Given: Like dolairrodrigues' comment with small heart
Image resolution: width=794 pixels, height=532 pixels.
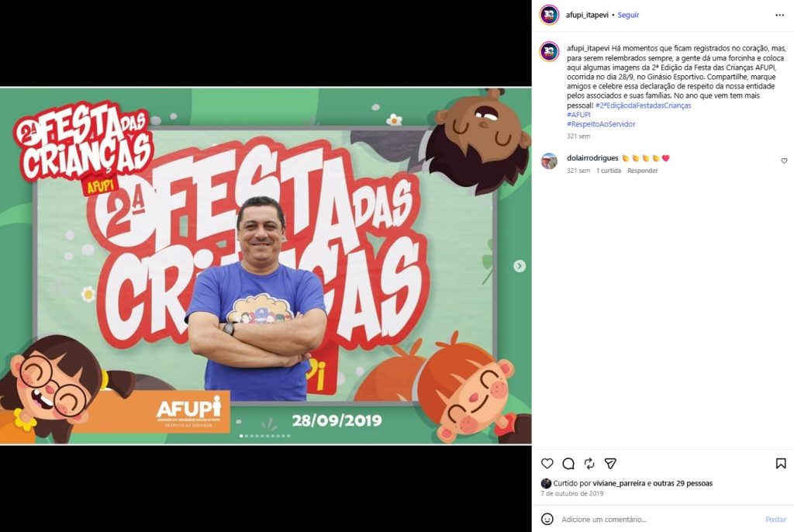Looking at the screenshot, I should 784,161.
